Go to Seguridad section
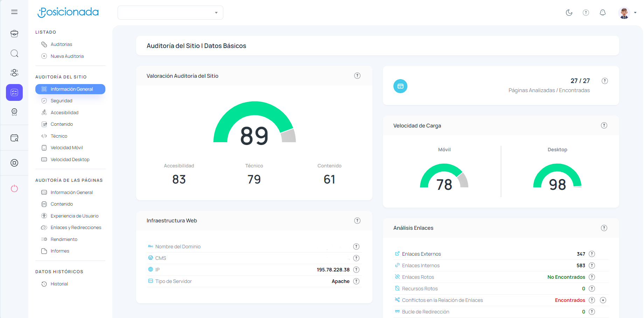The width and height of the screenshot is (644, 318). pos(62,101)
